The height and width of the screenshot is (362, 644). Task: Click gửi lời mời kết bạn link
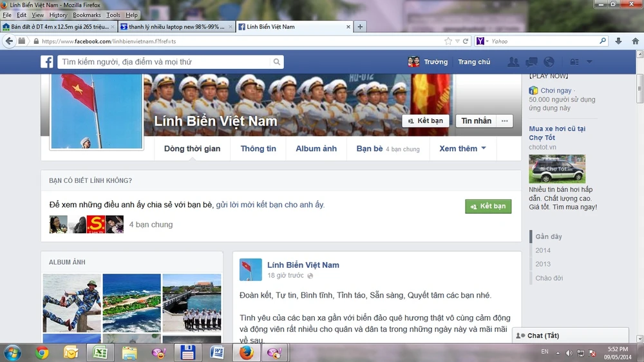coord(270,205)
